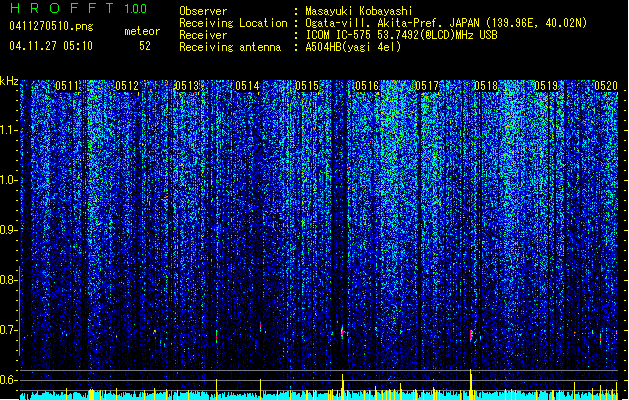Click the red meteor echo below 0518
Screen dimensions: 629x400
click(x=471, y=335)
